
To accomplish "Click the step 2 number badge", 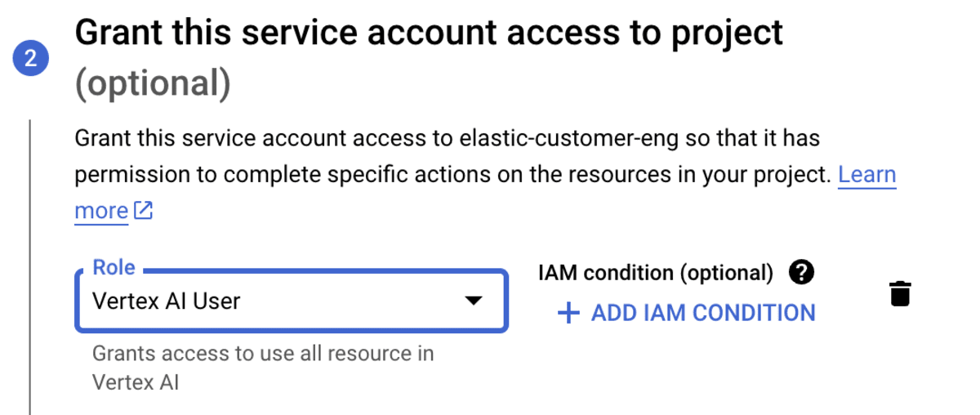I will pyautogui.click(x=30, y=59).
